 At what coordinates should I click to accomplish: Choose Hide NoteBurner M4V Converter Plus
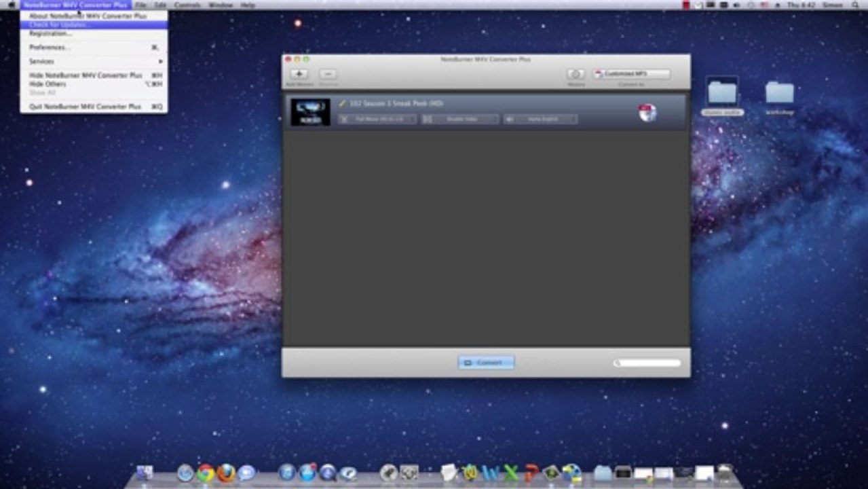point(94,75)
